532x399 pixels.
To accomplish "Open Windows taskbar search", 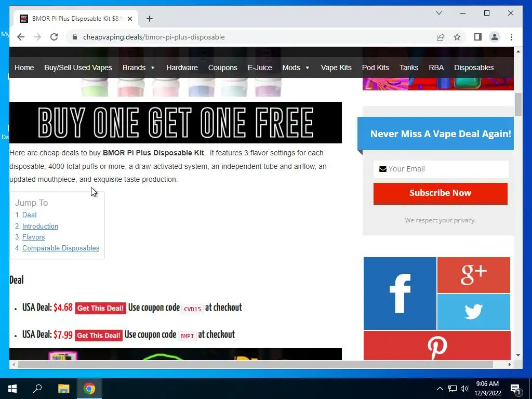I will [37, 389].
